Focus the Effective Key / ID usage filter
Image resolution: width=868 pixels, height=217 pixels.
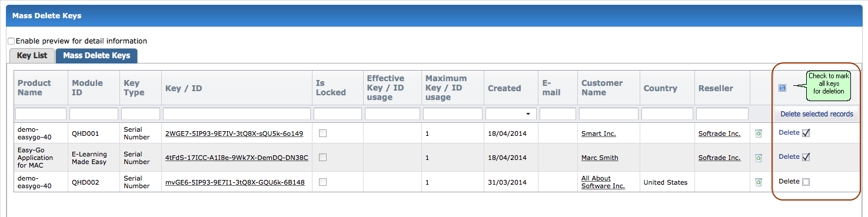393,113
